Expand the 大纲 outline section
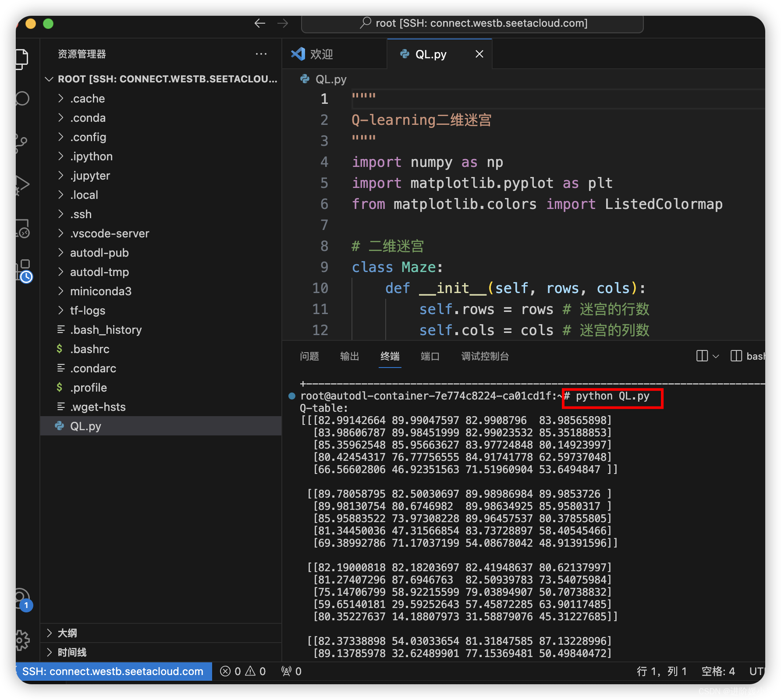781x700 pixels. [x=161, y=633]
